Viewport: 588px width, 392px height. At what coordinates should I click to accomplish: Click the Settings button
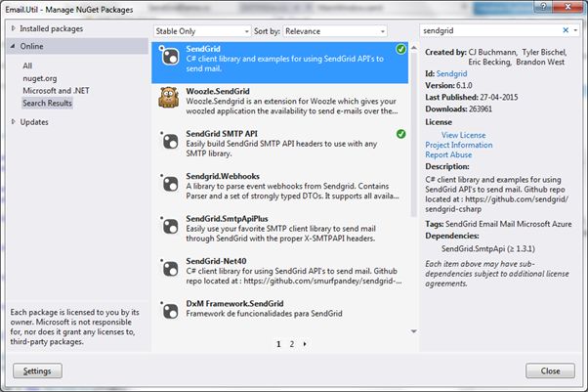37,370
